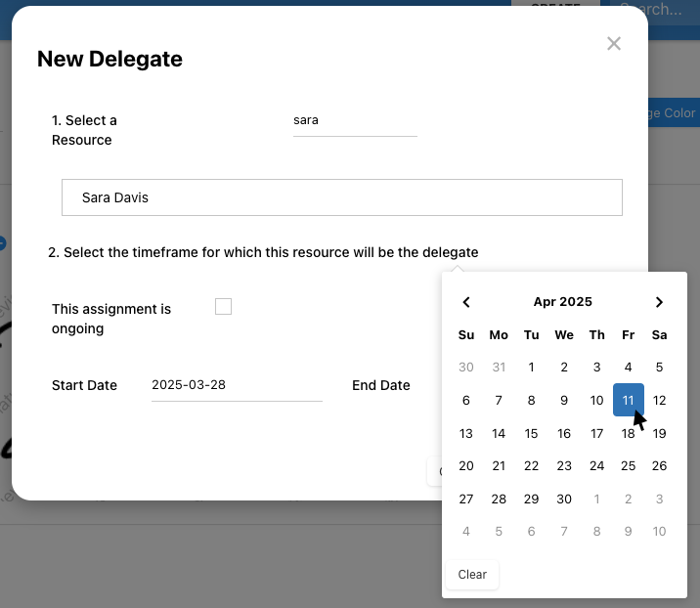Select April 1 in the calendar
The height and width of the screenshot is (608, 700).
(x=531, y=368)
